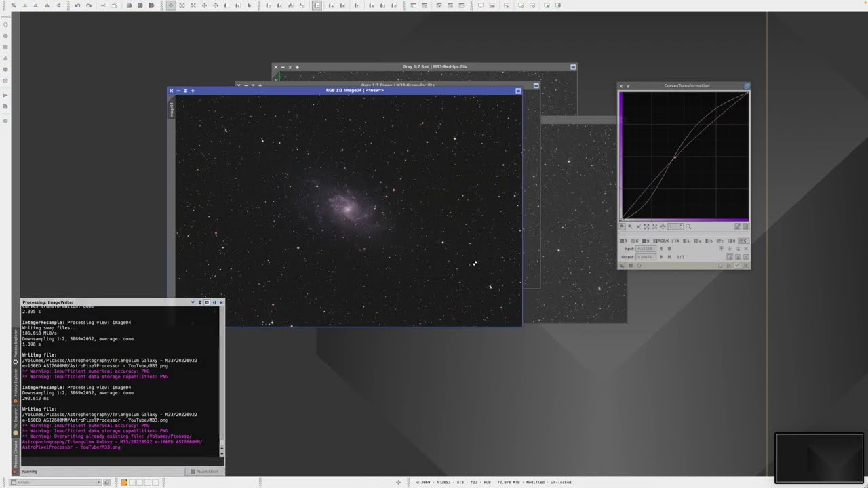Select Akima subspline interpolation button
The image size is (868, 488).
point(730,257)
